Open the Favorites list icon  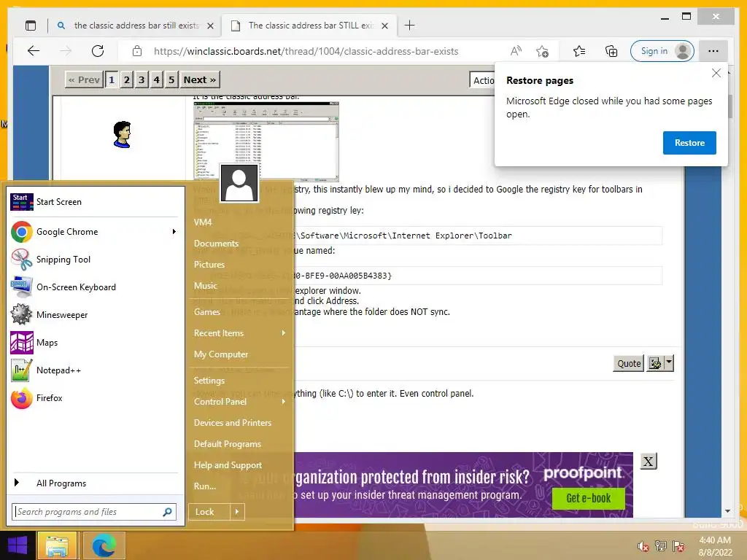579,51
